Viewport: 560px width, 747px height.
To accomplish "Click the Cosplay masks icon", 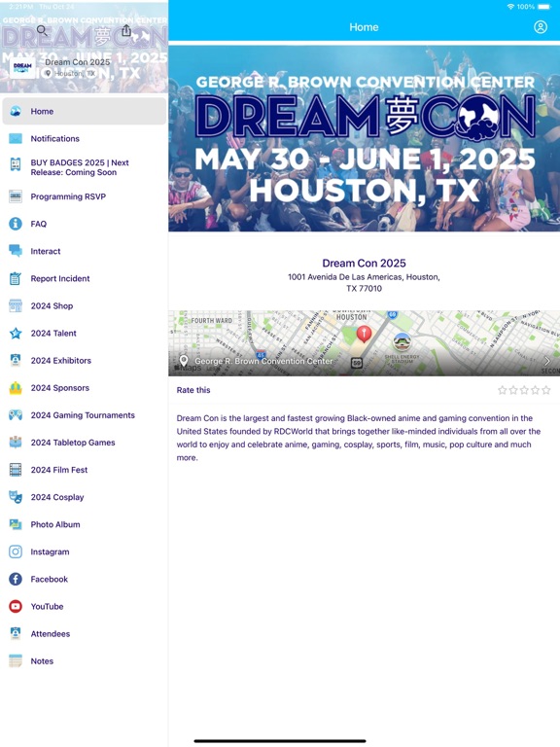I will [x=16, y=497].
